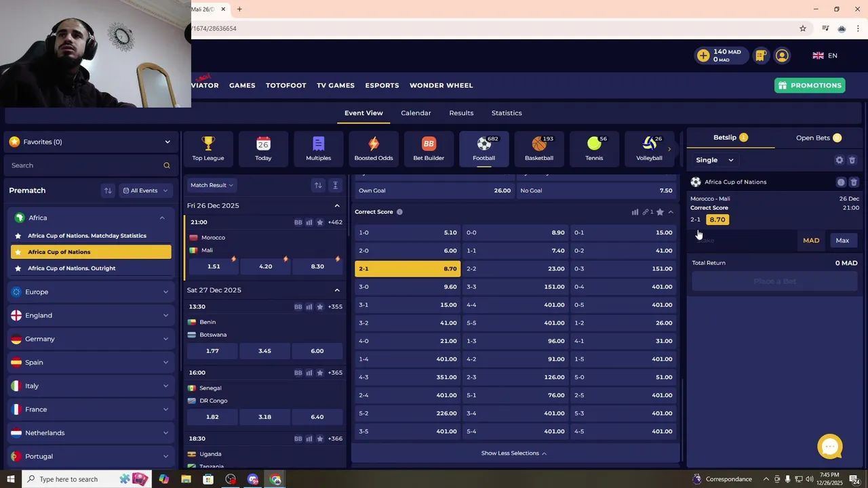
Task: Open the WONDER WHEEL menu item
Action: click(441, 85)
